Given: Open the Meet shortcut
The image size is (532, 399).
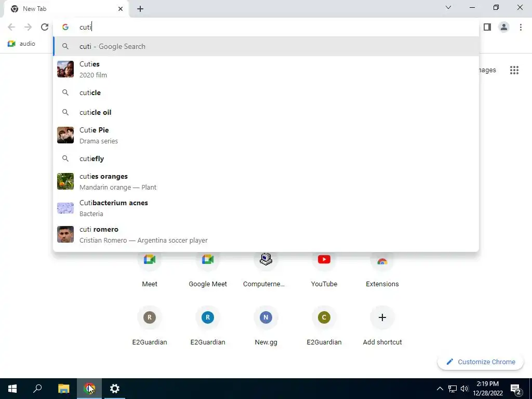Looking at the screenshot, I should tap(150, 270).
